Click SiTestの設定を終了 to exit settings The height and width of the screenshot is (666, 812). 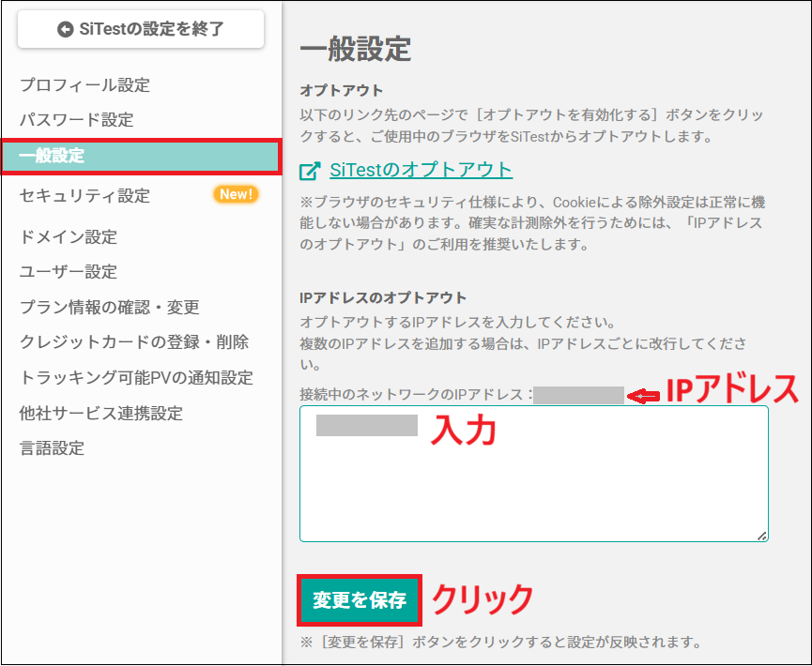(x=140, y=28)
